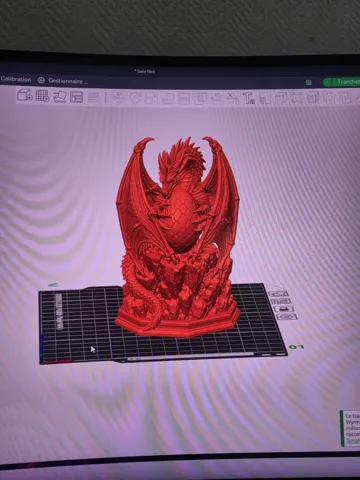Select the Rotate tool icon

(135, 98)
